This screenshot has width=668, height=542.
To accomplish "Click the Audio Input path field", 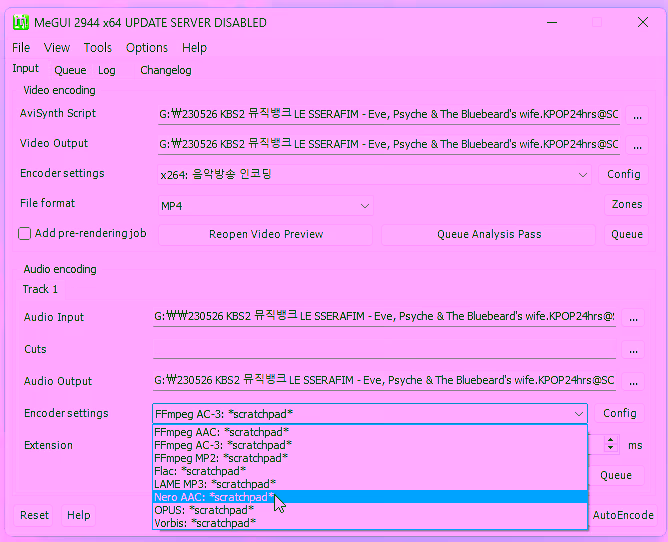I will click(x=384, y=317).
